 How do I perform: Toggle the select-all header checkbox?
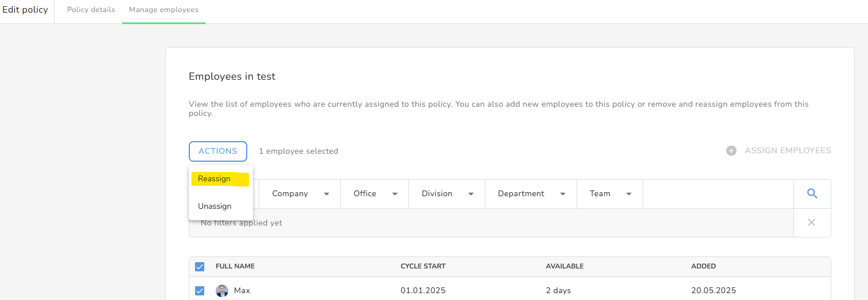click(200, 267)
